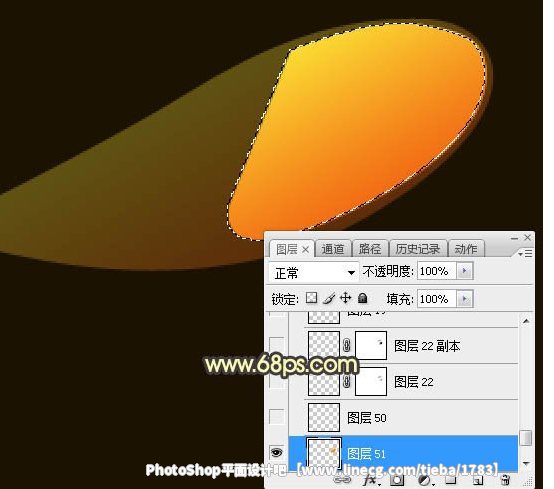The width and height of the screenshot is (554, 489).
Task: Switch to the 历史记录 tab
Action: click(418, 249)
